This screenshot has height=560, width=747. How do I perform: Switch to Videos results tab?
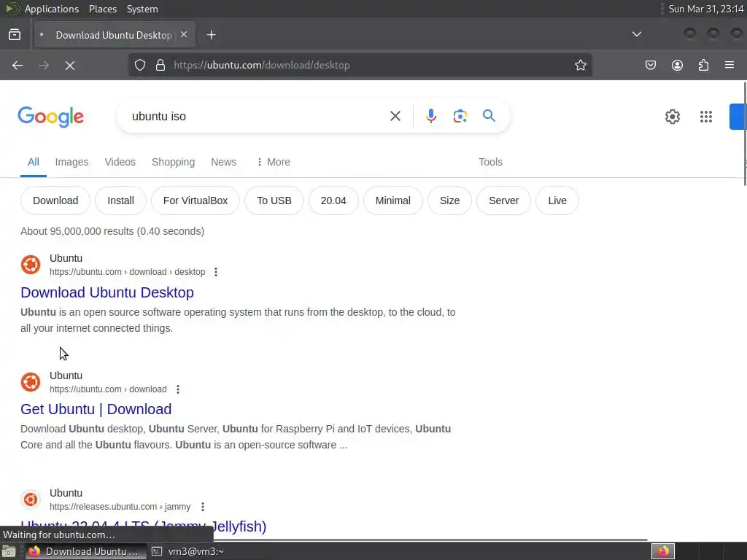(120, 162)
